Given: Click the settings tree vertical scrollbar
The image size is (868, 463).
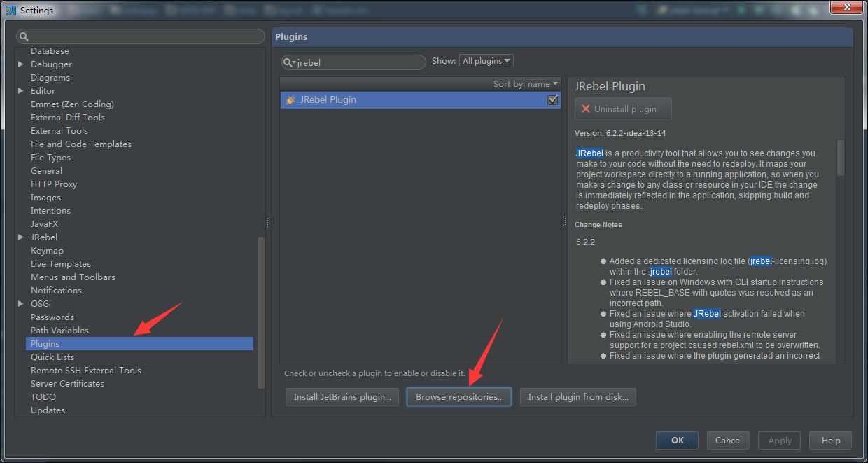Looking at the screenshot, I should pyautogui.click(x=261, y=312).
